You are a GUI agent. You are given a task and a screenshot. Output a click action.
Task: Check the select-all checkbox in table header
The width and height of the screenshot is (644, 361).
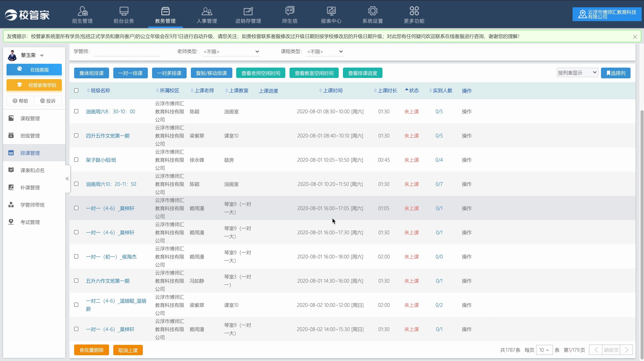(x=76, y=90)
